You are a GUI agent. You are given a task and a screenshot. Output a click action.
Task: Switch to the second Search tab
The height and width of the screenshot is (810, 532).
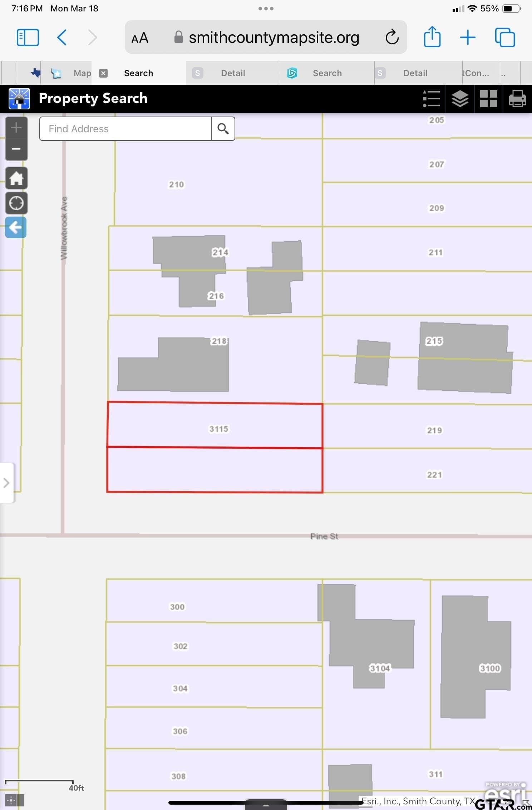[327, 73]
